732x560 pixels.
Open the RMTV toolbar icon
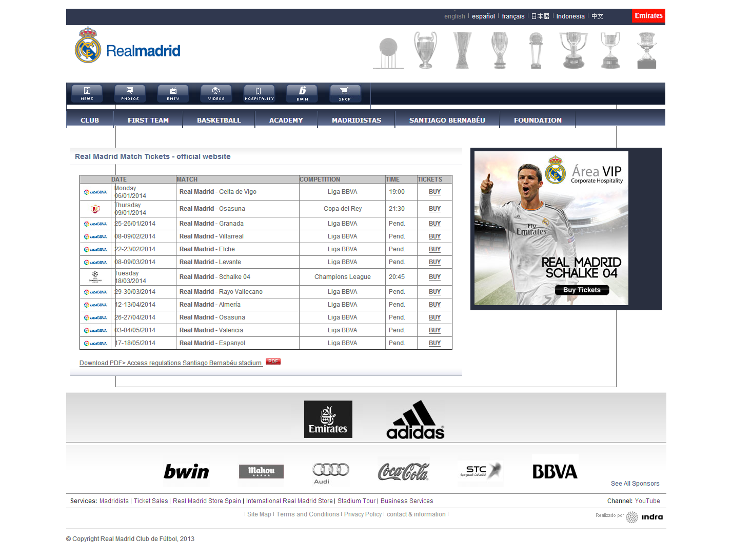(173, 93)
